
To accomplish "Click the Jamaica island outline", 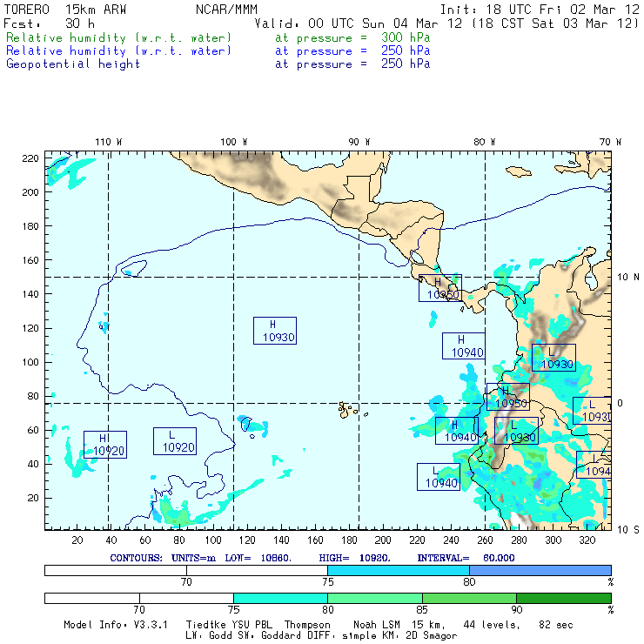I will (x=519, y=171).
